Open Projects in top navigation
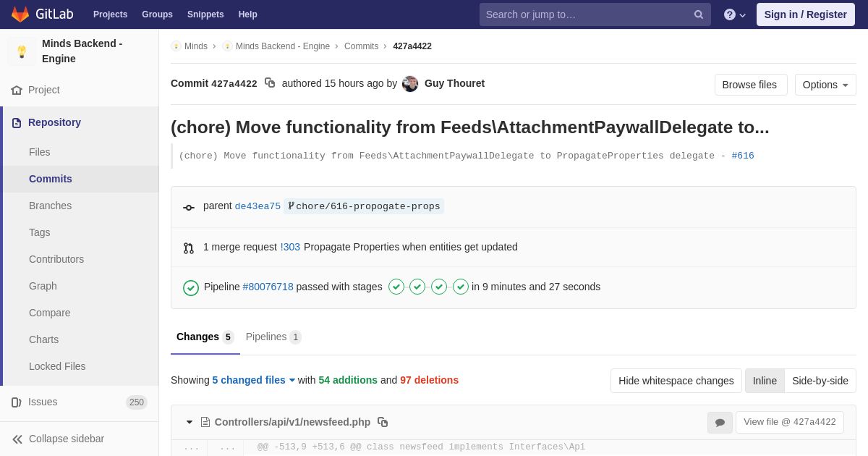 coord(110,14)
